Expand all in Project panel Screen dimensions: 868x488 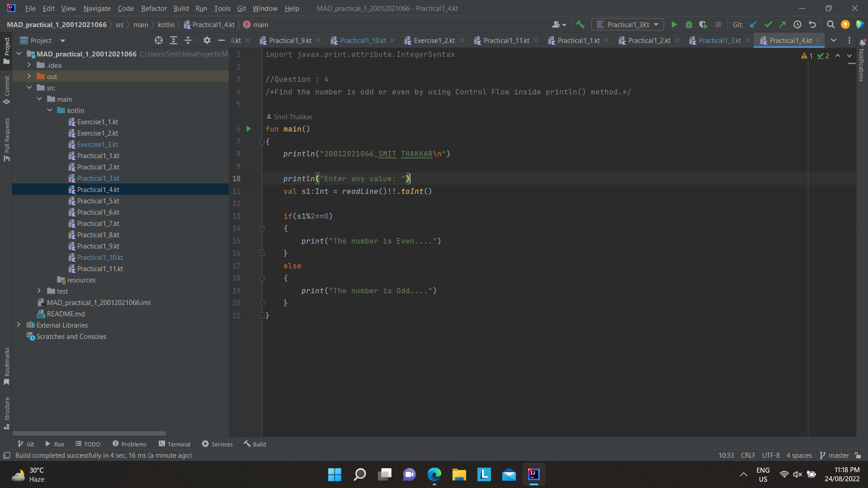174,41
